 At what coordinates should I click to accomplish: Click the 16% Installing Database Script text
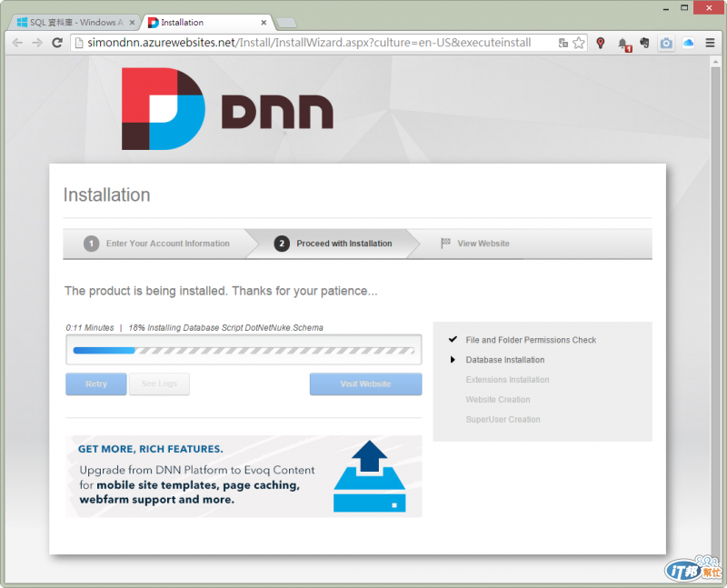(x=225, y=328)
